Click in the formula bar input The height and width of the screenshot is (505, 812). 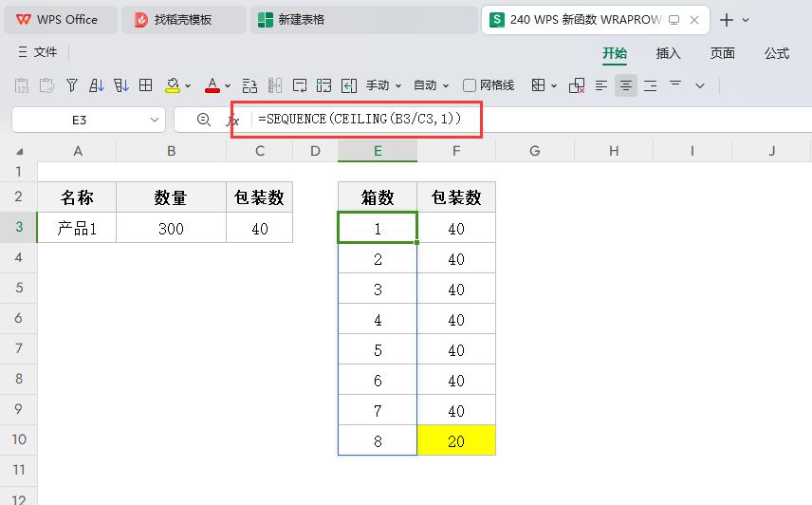click(569, 120)
